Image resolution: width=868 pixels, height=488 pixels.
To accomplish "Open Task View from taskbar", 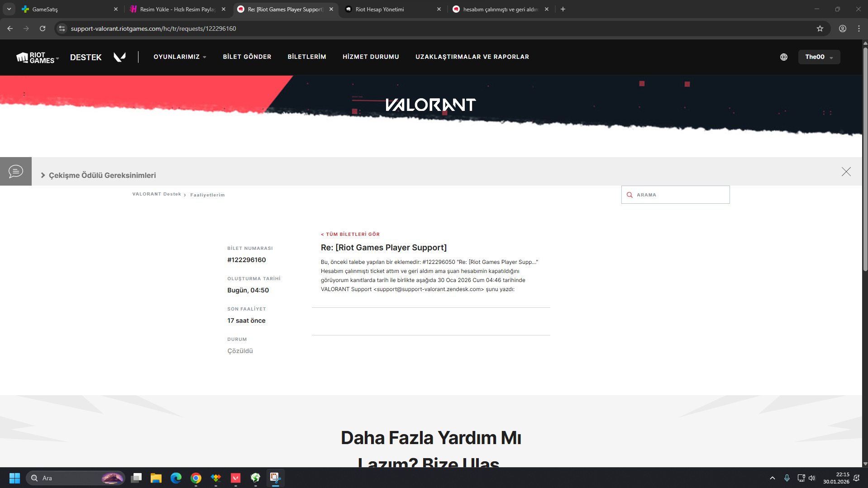I will pos(136,478).
